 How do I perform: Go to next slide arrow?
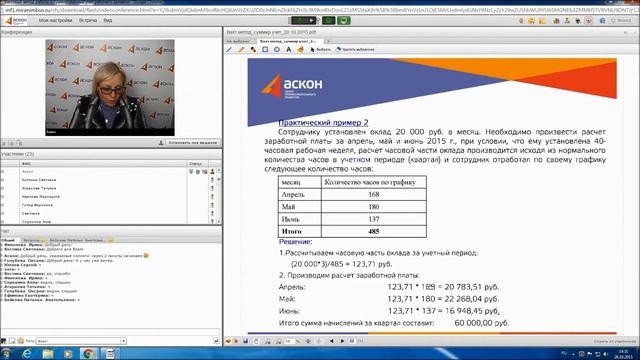[342, 341]
